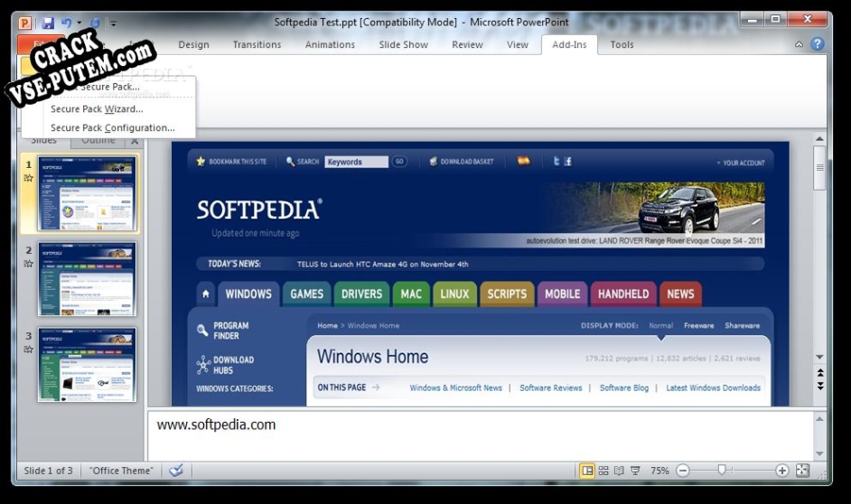Select the Softpedia picture on the main slide
Viewport: 851px width, 504px height.
point(481,274)
